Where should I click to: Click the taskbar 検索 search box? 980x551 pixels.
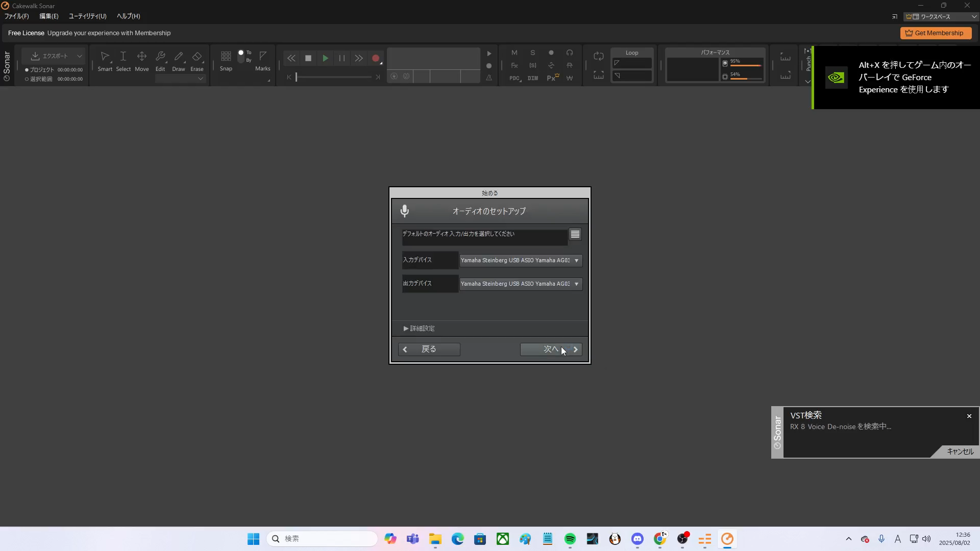(322, 539)
